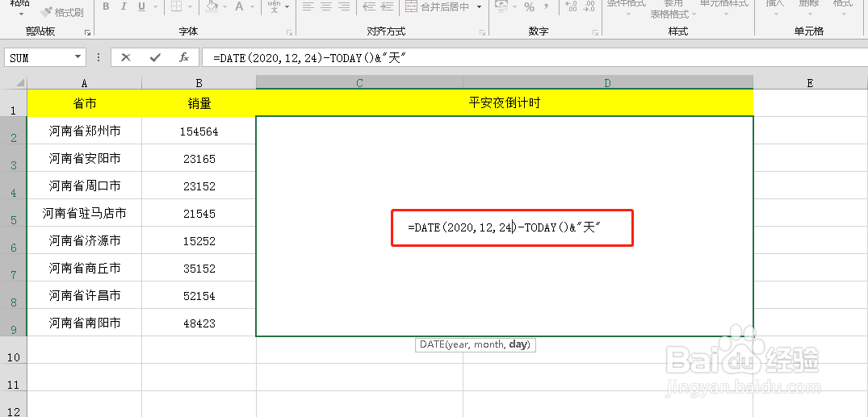The height and width of the screenshot is (417, 868).
Task: Click the 格式刷 format painter
Action: click(61, 11)
